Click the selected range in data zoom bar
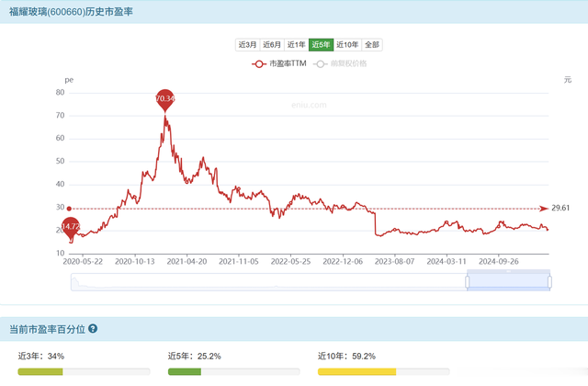Screen dimensions: 588x386 tap(508, 282)
